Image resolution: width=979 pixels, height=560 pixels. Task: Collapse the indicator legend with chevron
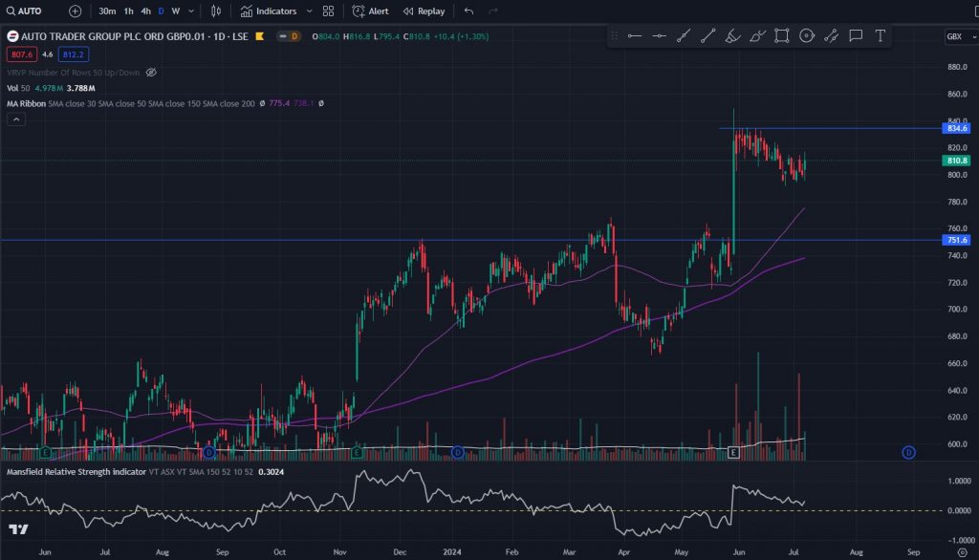click(15, 119)
